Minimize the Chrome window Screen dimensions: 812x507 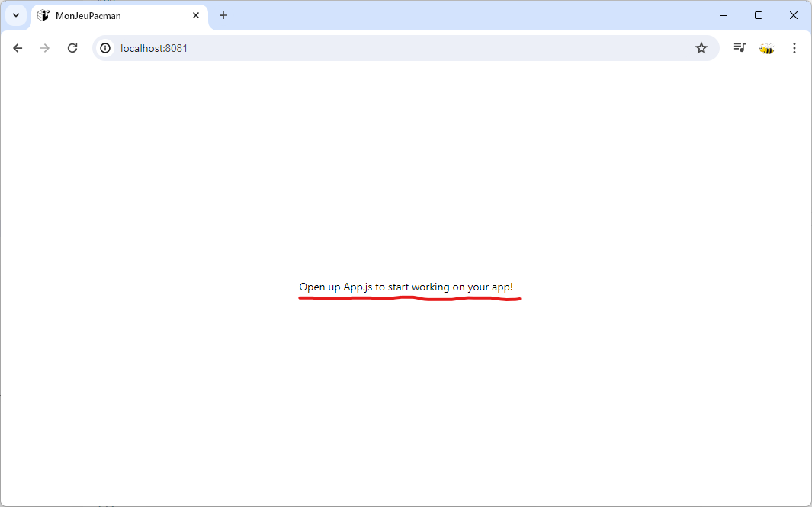[x=724, y=15]
